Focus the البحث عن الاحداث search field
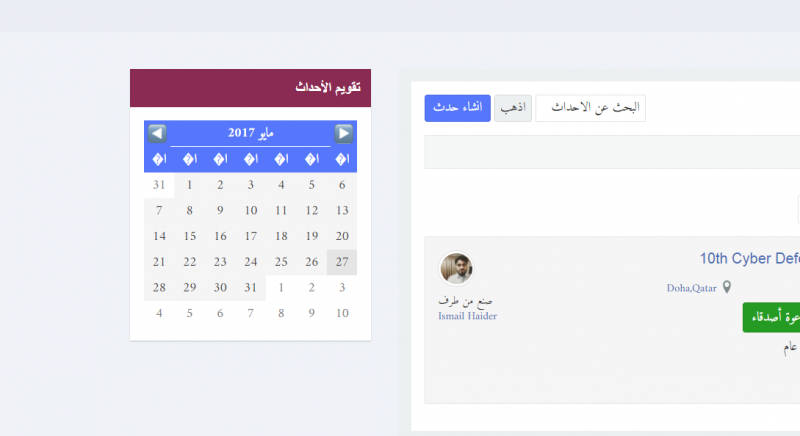Image resolution: width=800 pixels, height=436 pixels. pos(590,108)
